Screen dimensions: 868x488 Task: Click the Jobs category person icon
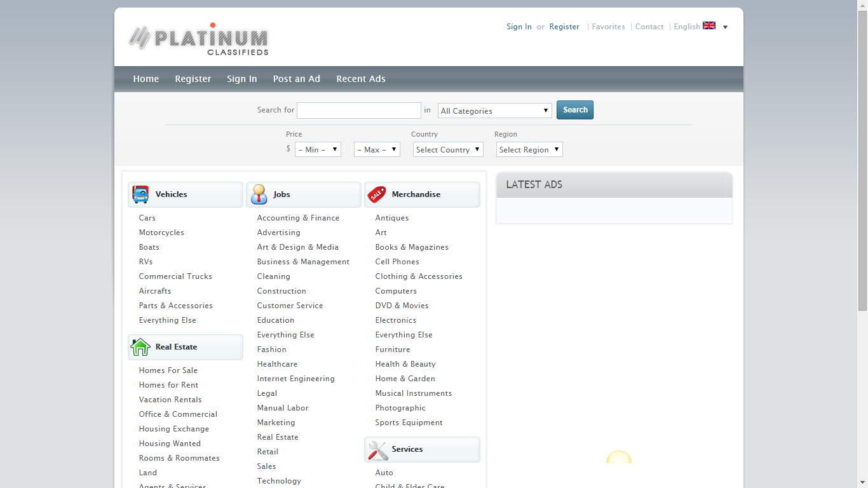coord(259,194)
